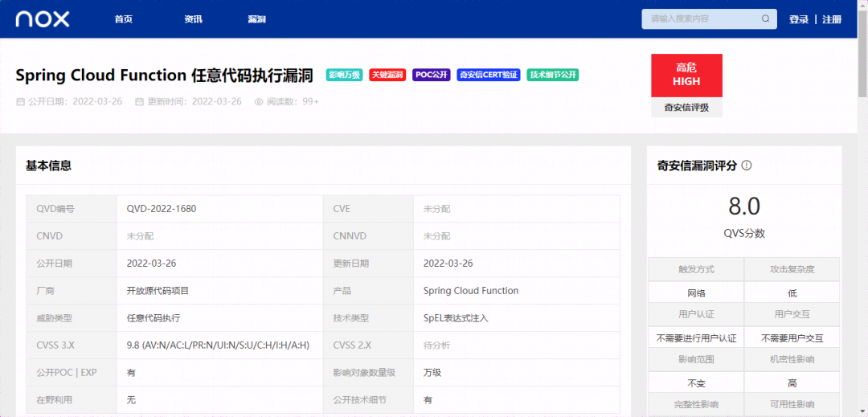Click the 奇安信漏洞评分 heading

(x=696, y=166)
